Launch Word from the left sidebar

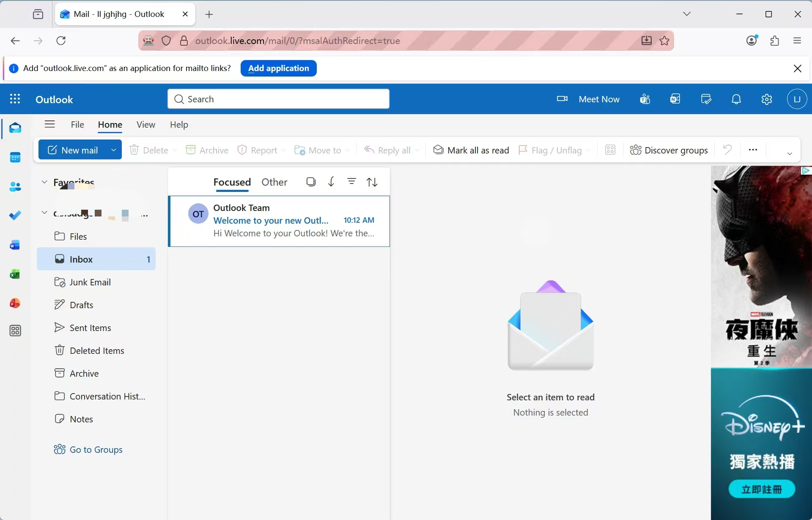(15, 245)
